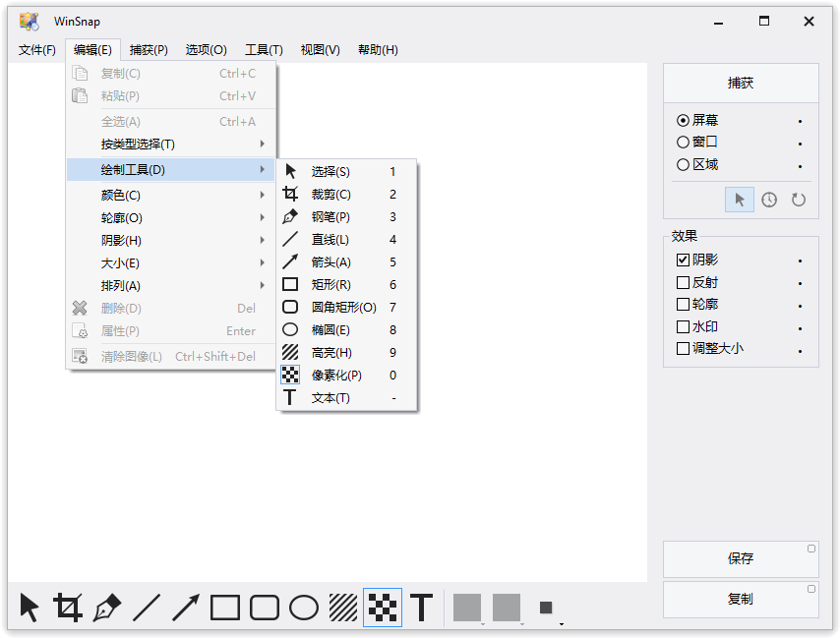Screen dimensions: 840x638
Task: Click the first gray color swatch
Action: [467, 608]
